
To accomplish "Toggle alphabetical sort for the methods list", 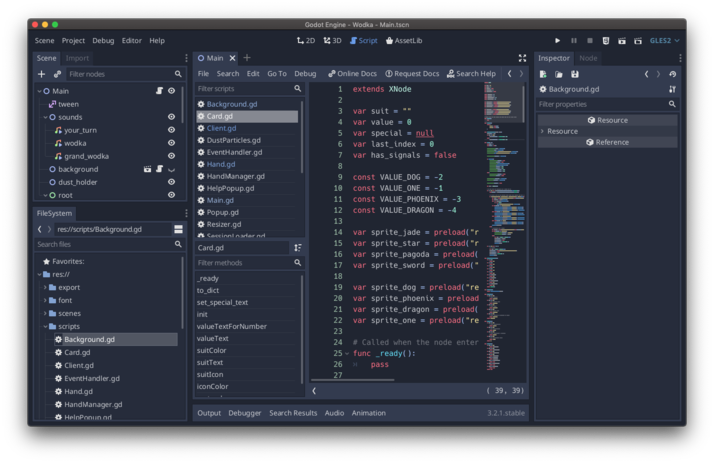I will [x=297, y=248].
